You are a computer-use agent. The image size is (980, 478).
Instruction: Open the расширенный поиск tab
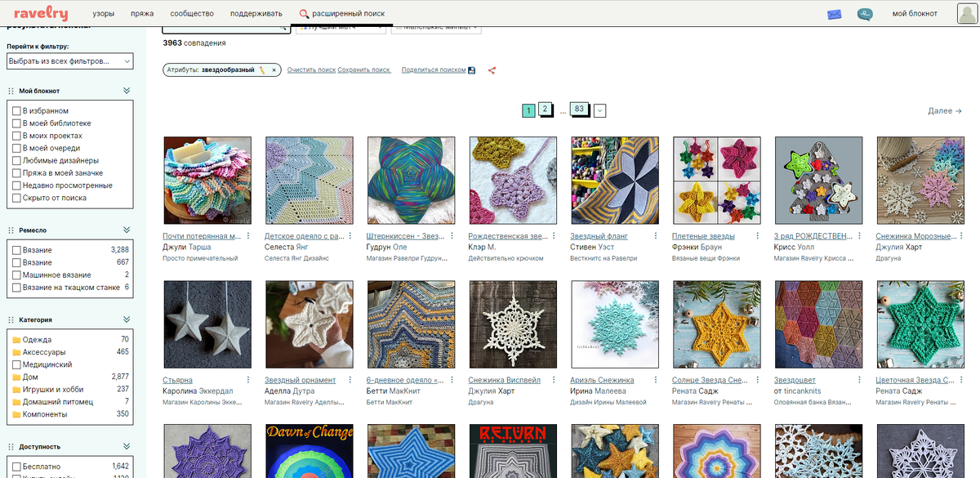click(x=342, y=14)
